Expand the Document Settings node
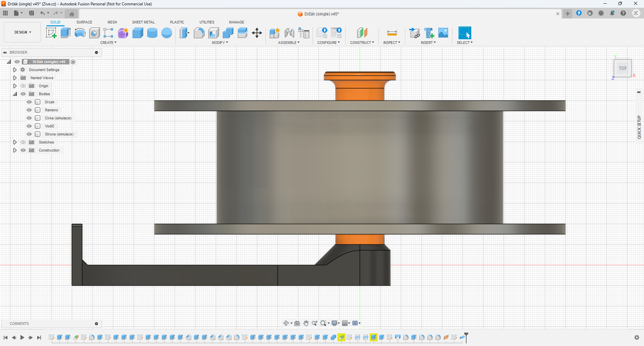This screenshot has width=644, height=346. tap(15, 70)
